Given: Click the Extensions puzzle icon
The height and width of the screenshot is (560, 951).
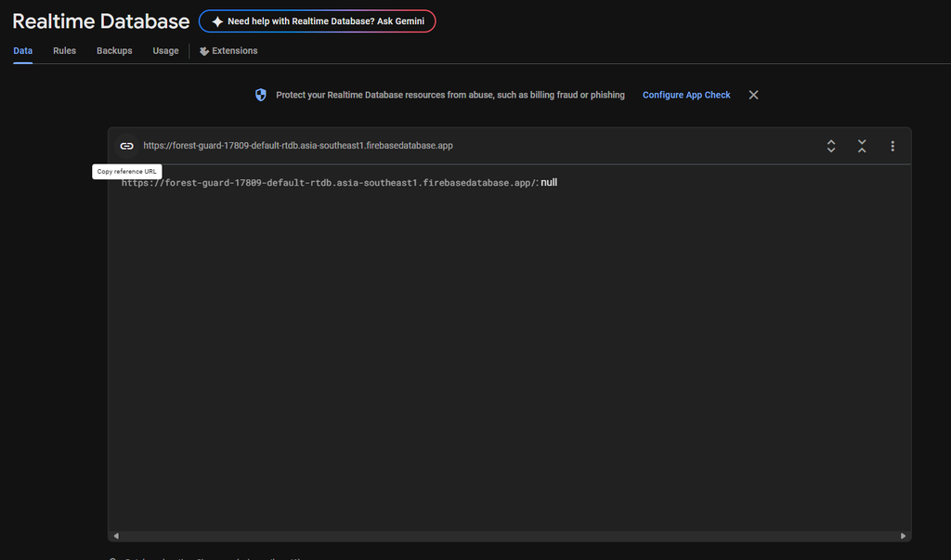Looking at the screenshot, I should point(204,52).
